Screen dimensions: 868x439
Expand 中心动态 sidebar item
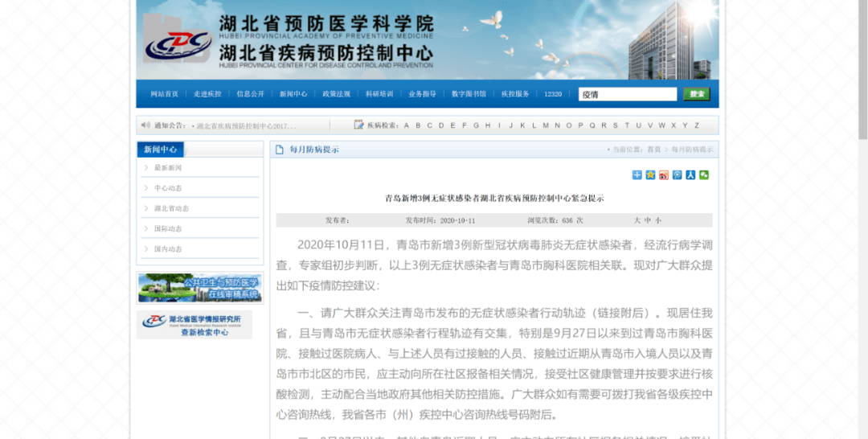tap(200, 188)
